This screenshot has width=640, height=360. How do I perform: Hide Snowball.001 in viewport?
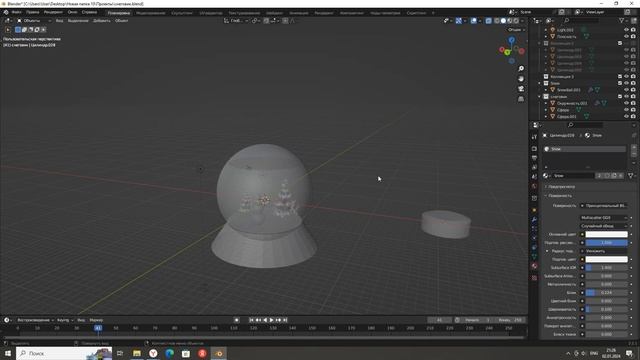(x=627, y=90)
